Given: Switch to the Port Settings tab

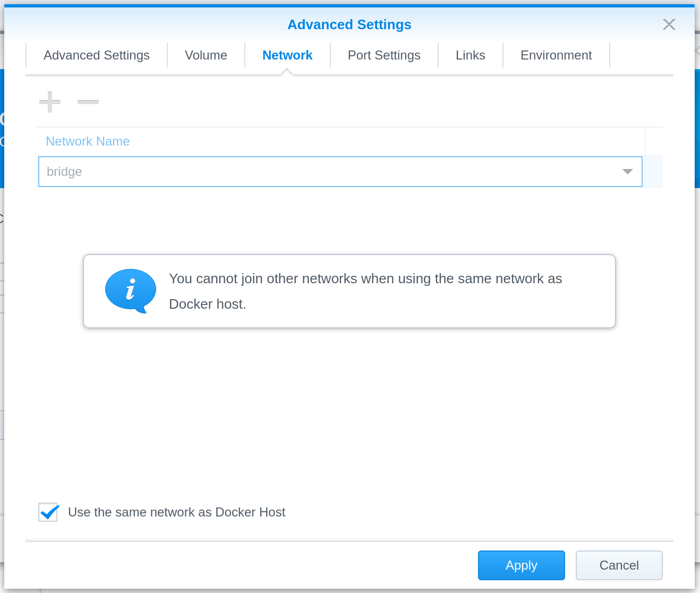Looking at the screenshot, I should coord(383,55).
